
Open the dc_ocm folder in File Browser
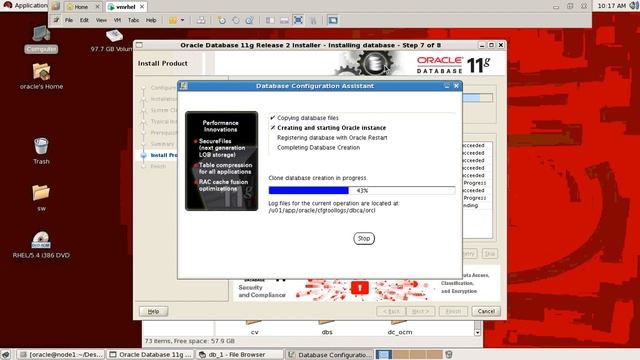tap(400, 329)
